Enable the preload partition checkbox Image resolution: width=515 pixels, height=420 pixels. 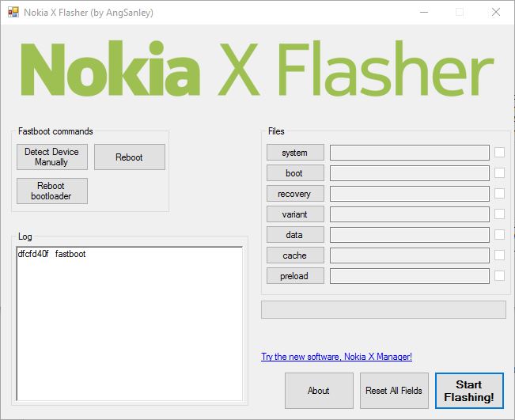[x=499, y=275]
